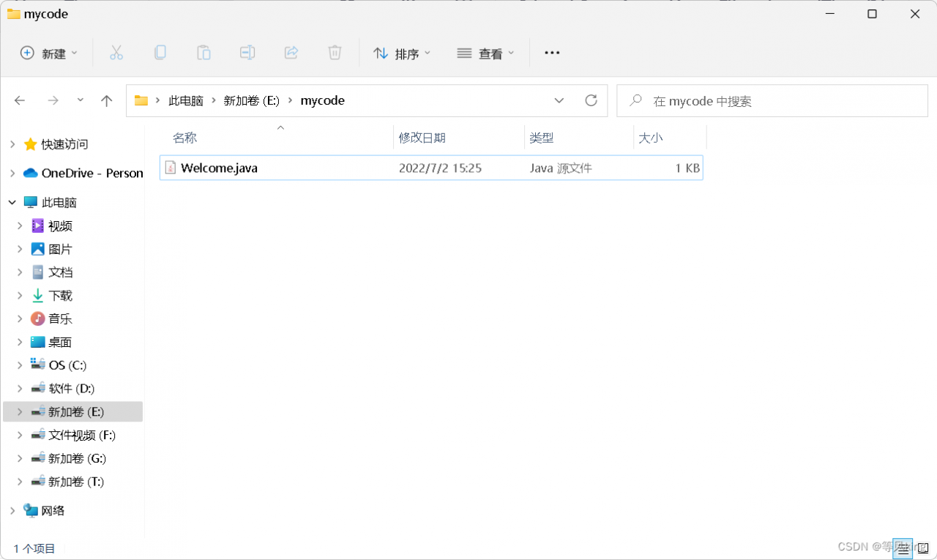This screenshot has height=560, width=937.
Task: Collapse the 此电脑 tree node
Action: point(12,202)
